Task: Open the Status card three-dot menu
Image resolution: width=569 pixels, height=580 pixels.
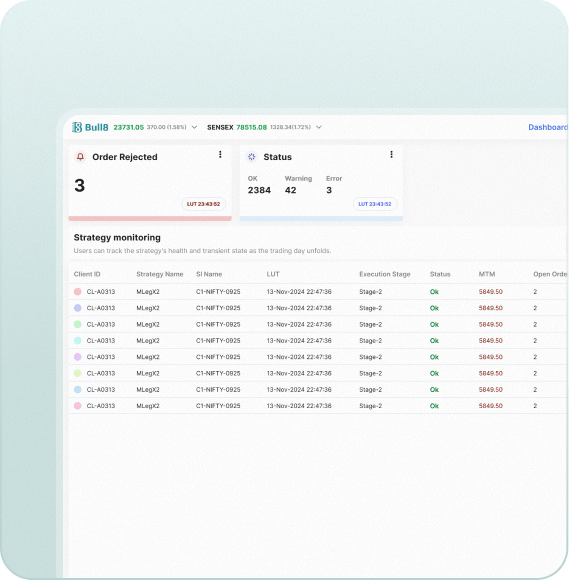Action: (391, 154)
